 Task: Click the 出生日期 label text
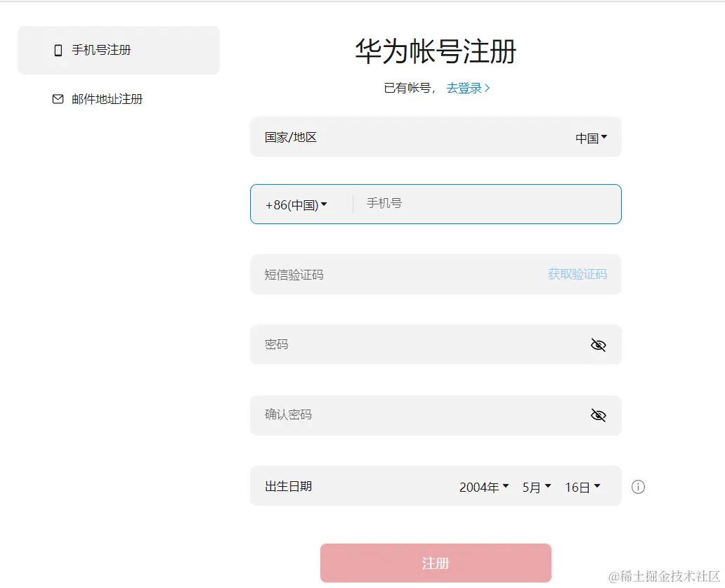pyautogui.click(x=288, y=486)
